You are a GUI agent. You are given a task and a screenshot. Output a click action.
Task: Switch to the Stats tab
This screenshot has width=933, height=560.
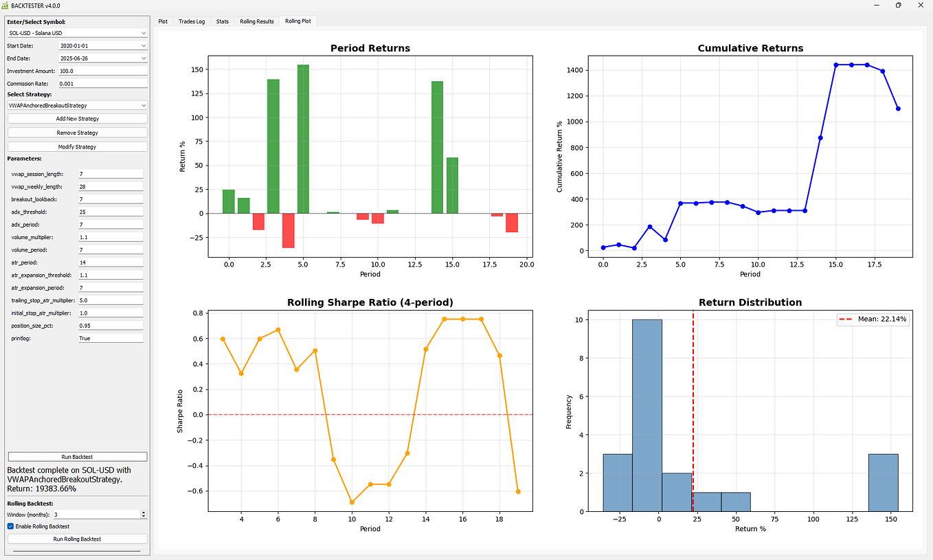point(222,21)
